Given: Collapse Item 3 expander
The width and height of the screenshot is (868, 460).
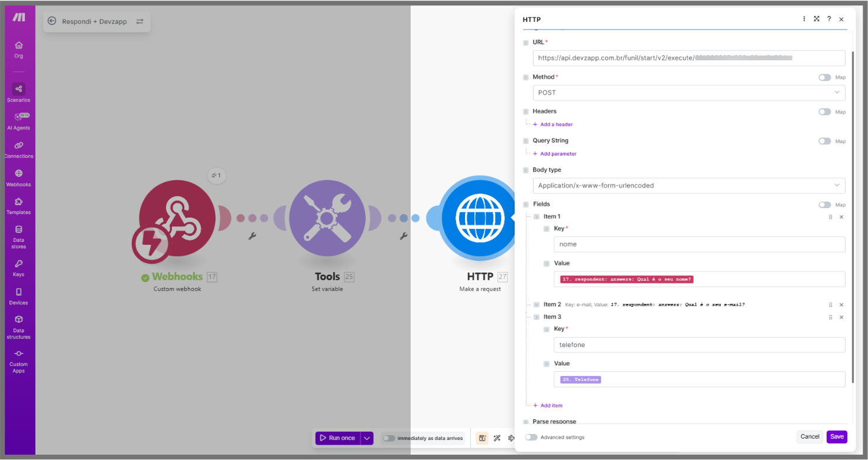Looking at the screenshot, I should pos(537,318).
